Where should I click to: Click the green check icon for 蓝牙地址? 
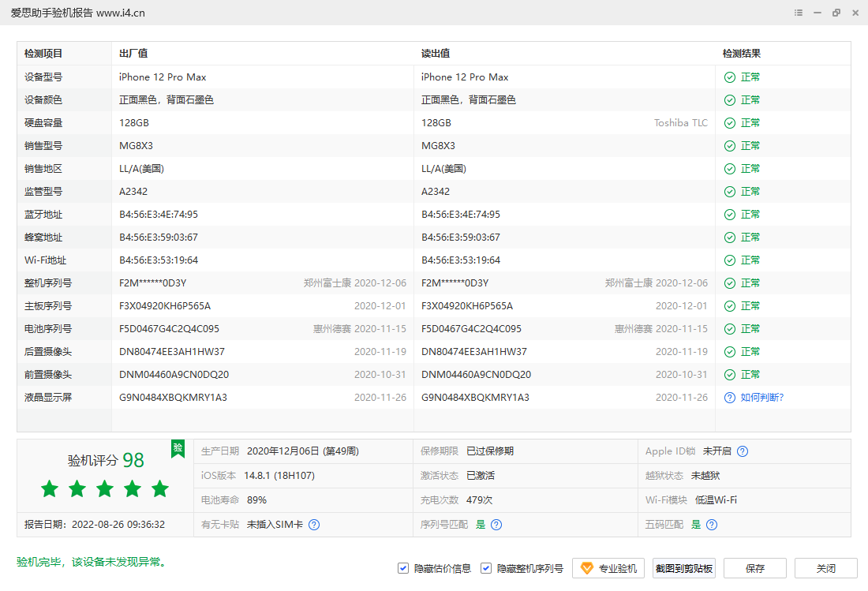coord(730,215)
